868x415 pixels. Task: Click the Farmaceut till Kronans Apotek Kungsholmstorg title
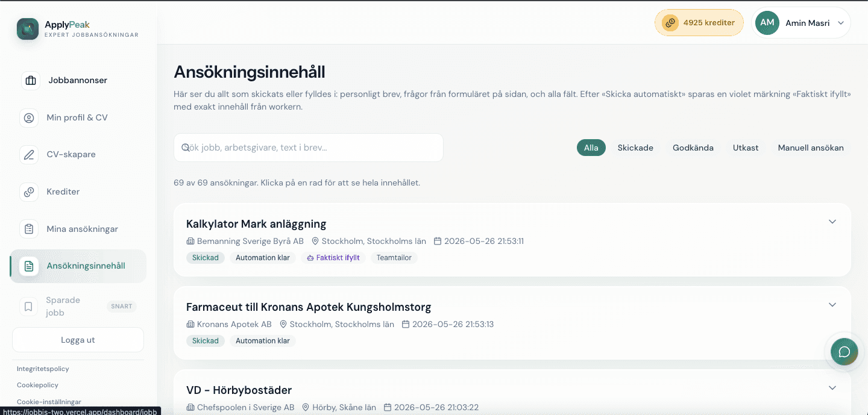click(x=309, y=307)
